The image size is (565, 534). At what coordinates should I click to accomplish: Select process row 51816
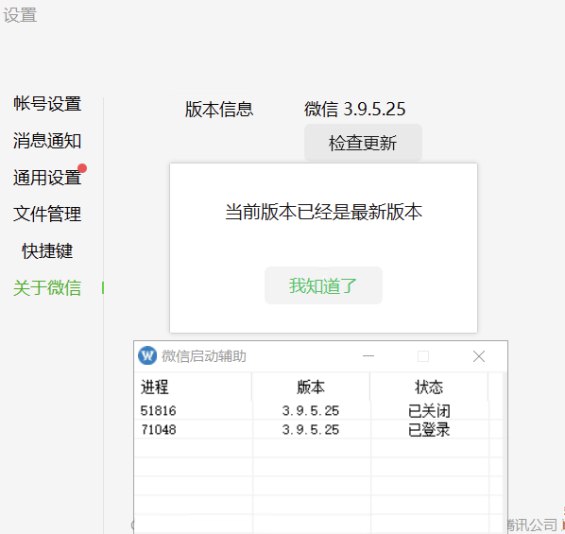[x=319, y=411]
